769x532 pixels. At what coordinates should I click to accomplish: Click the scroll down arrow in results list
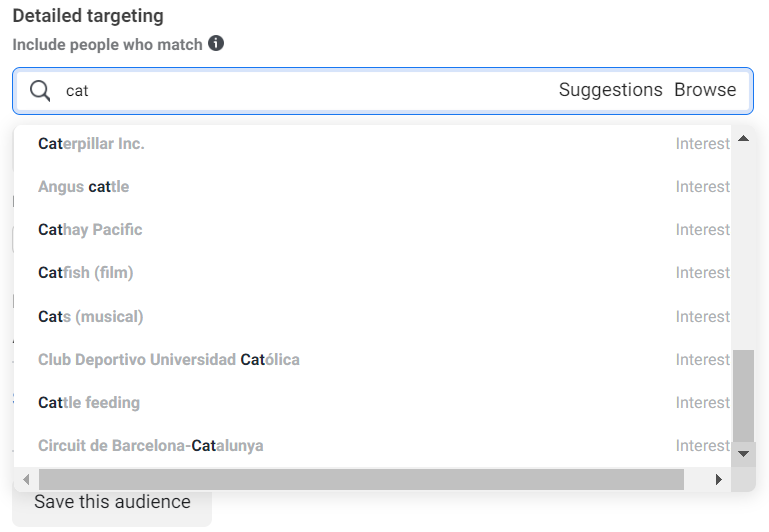pos(743,454)
